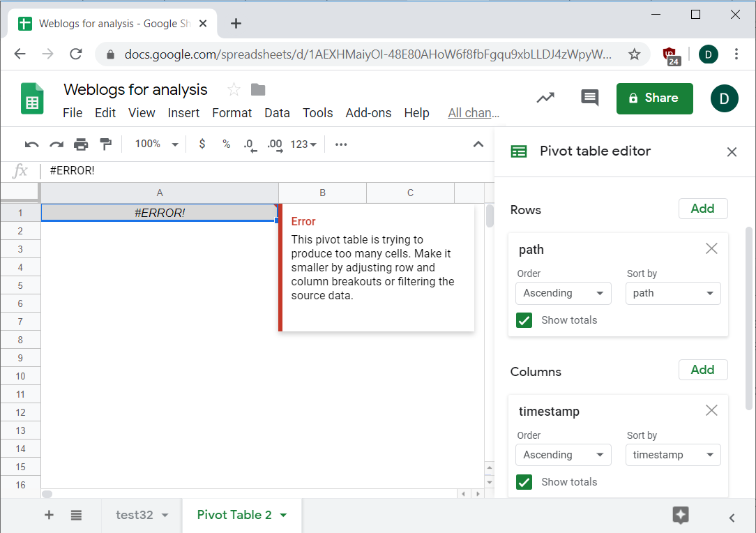Open the timestamp Sort by dropdown

pyautogui.click(x=672, y=455)
